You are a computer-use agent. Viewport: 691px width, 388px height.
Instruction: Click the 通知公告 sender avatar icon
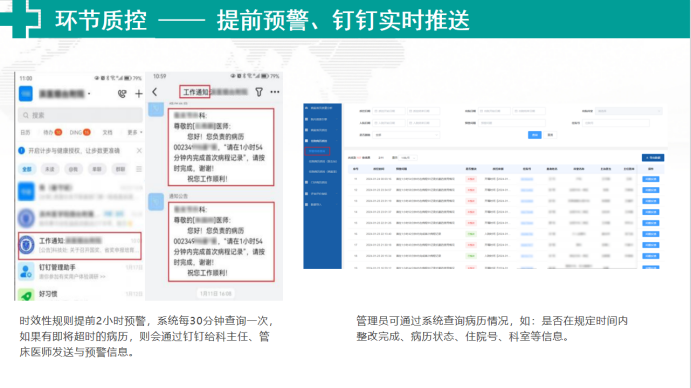pos(156,202)
